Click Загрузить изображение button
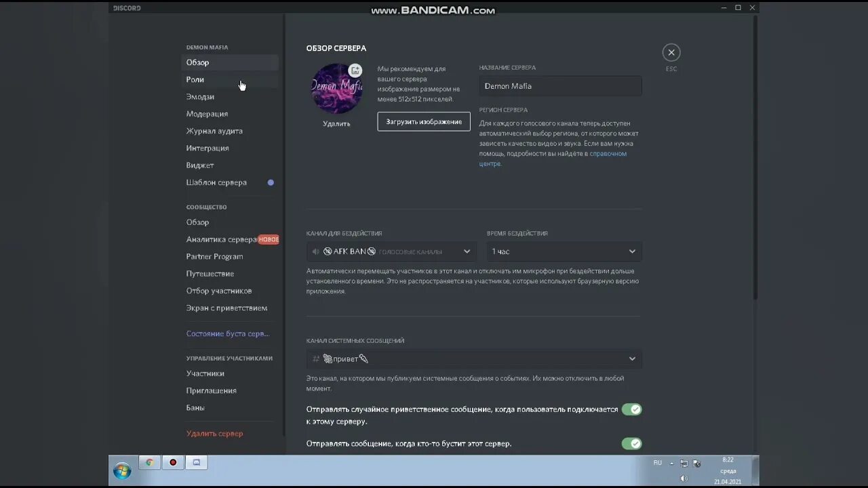The width and height of the screenshot is (868, 488). pos(424,121)
